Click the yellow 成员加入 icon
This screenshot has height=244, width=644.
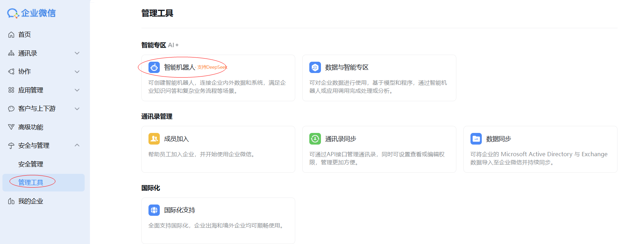tap(154, 139)
